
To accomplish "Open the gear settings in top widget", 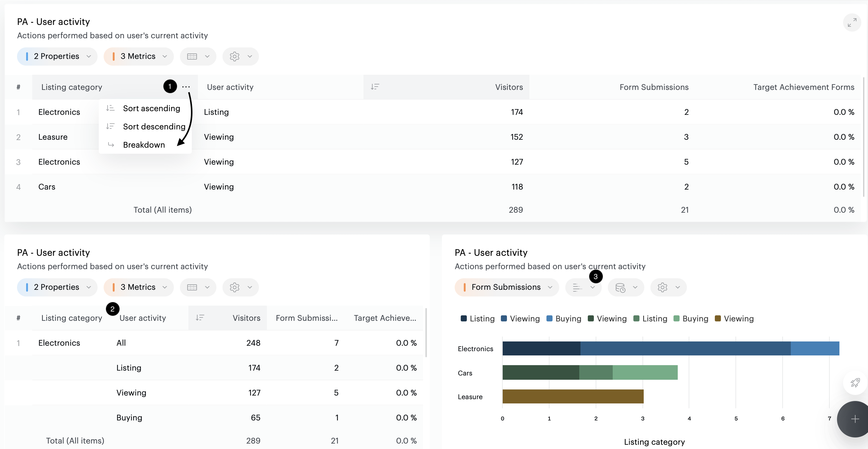I will click(241, 57).
